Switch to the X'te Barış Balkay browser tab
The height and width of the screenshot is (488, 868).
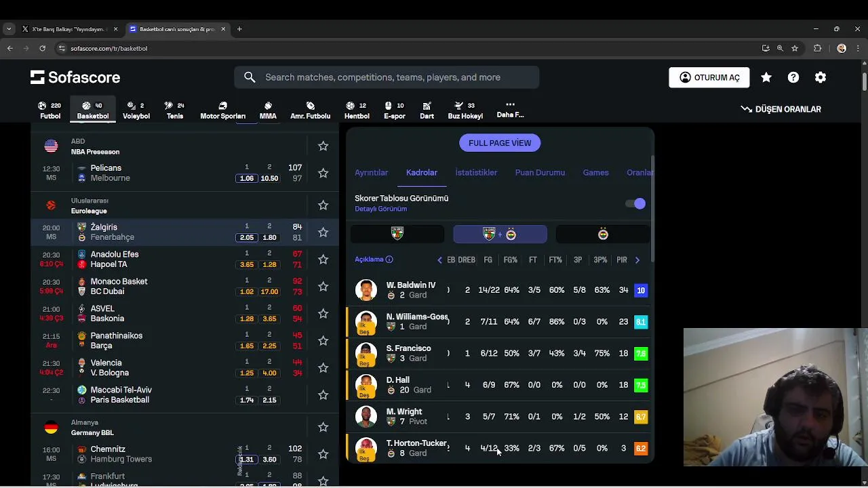pyautogui.click(x=69, y=29)
